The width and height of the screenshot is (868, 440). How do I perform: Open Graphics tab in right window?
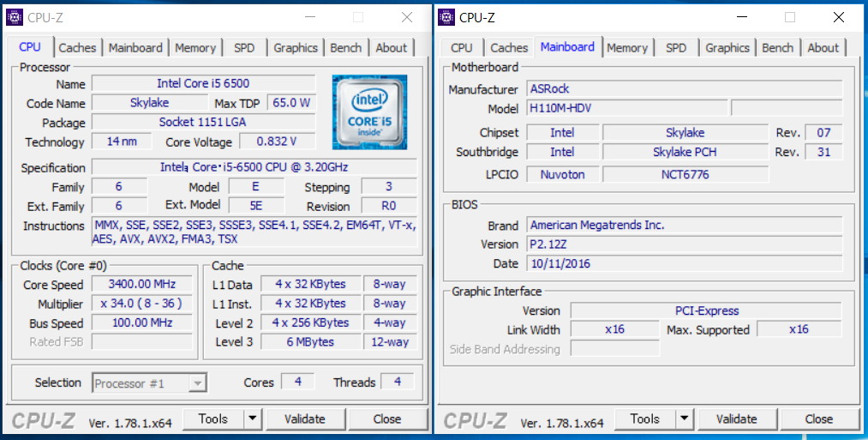point(727,48)
